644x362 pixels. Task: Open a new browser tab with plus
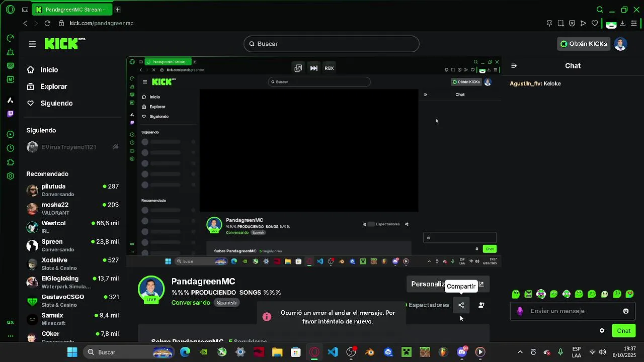(x=117, y=10)
